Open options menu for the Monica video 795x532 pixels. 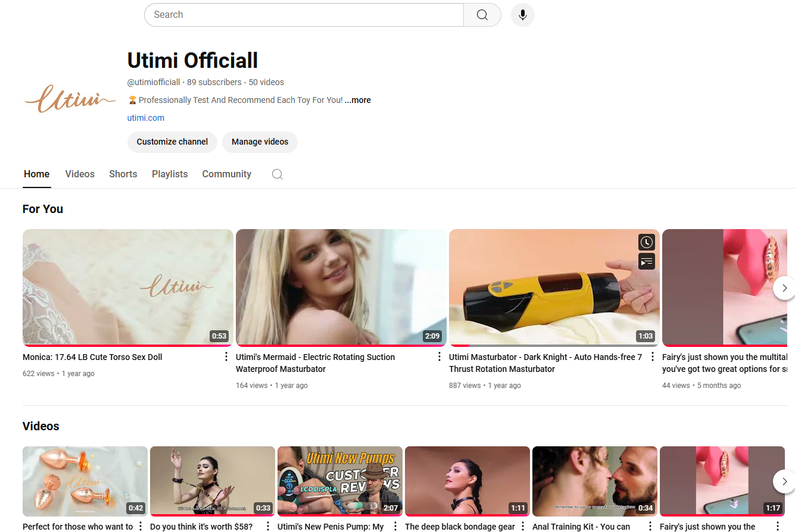pos(226,357)
